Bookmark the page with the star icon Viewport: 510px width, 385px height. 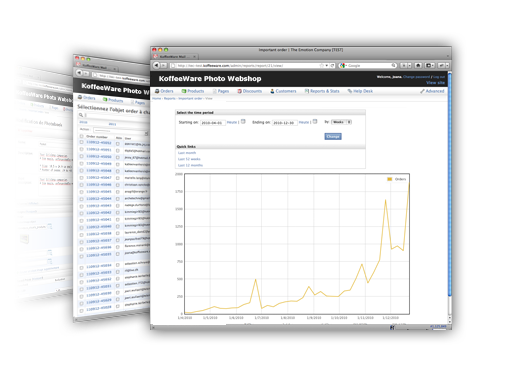click(321, 66)
